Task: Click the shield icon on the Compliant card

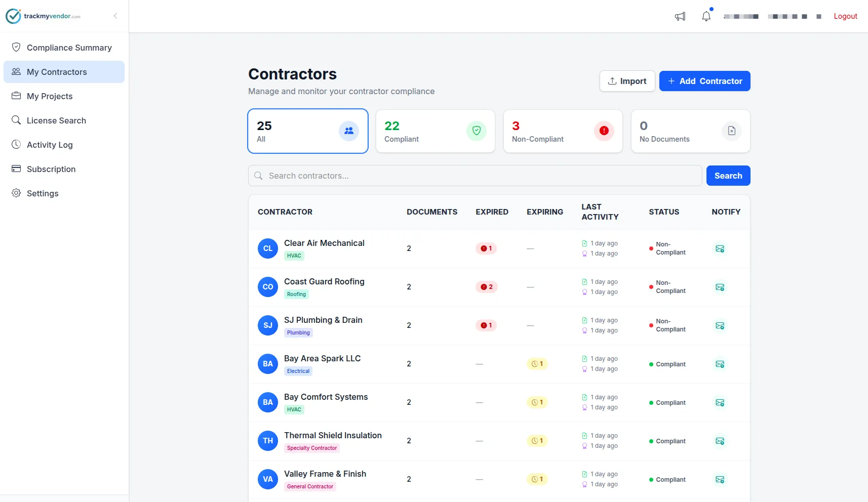Action: click(x=476, y=131)
